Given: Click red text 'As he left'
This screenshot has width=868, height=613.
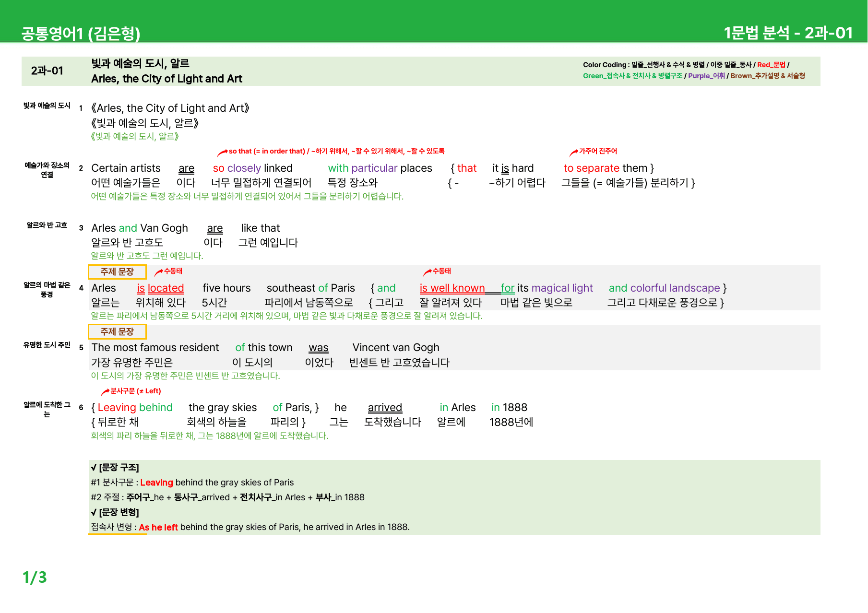Looking at the screenshot, I should point(158,528).
